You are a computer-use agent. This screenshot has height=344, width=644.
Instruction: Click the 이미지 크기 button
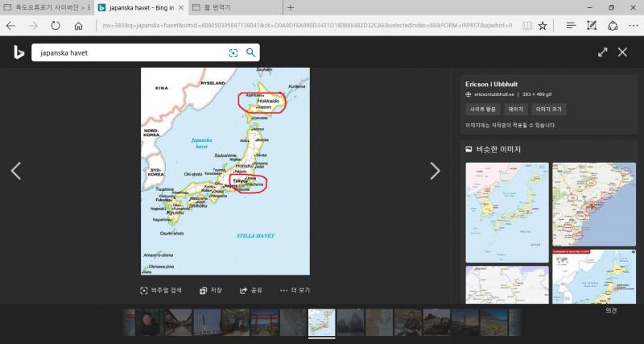click(x=550, y=110)
